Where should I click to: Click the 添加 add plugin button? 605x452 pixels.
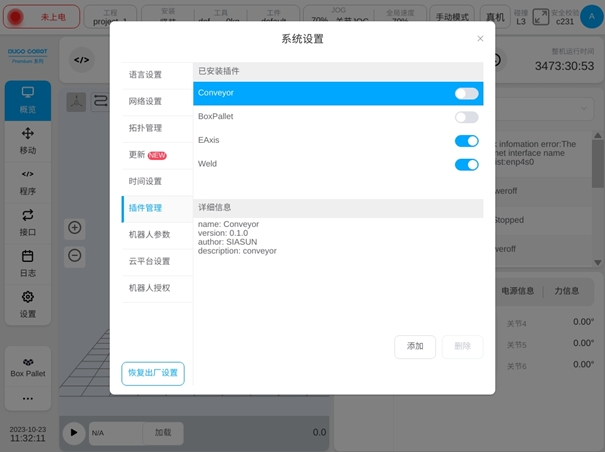click(x=414, y=346)
